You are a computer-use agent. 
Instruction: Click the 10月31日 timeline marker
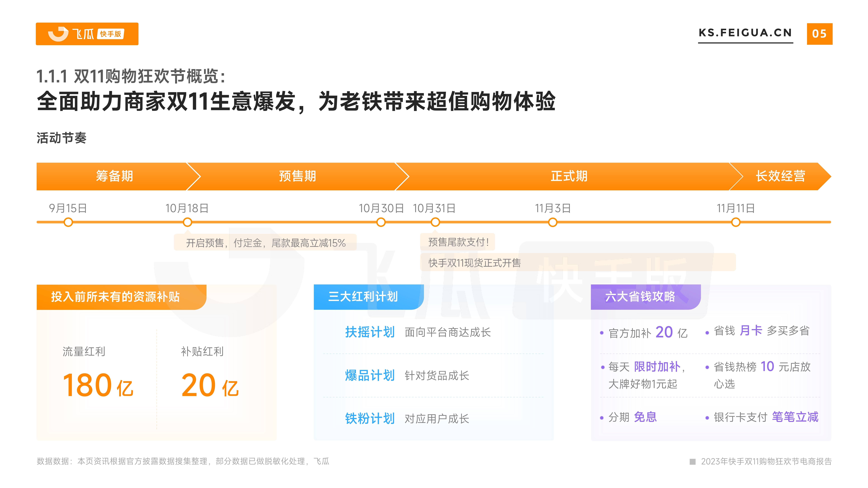tap(435, 222)
